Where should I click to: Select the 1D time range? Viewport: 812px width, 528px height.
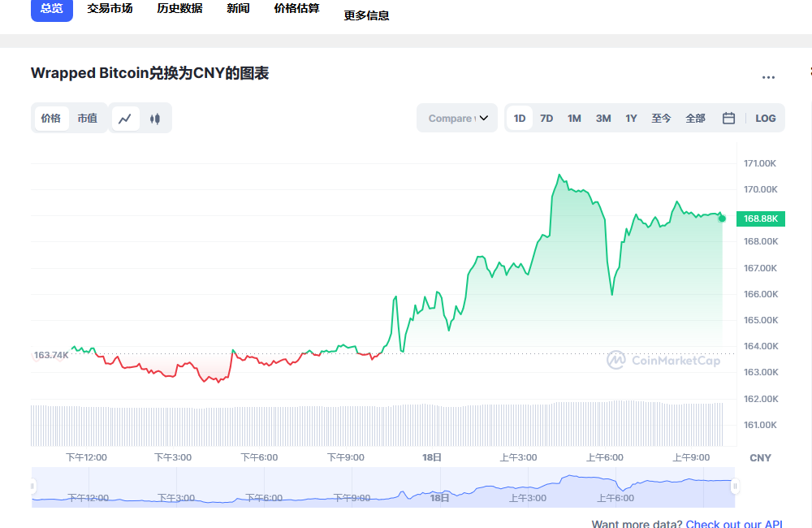pyautogui.click(x=520, y=118)
